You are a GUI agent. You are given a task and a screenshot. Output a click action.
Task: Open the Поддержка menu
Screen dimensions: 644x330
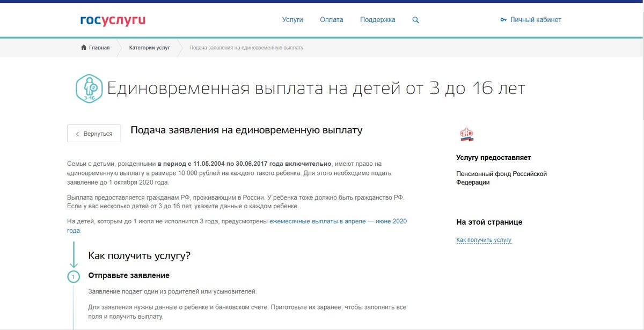click(377, 19)
